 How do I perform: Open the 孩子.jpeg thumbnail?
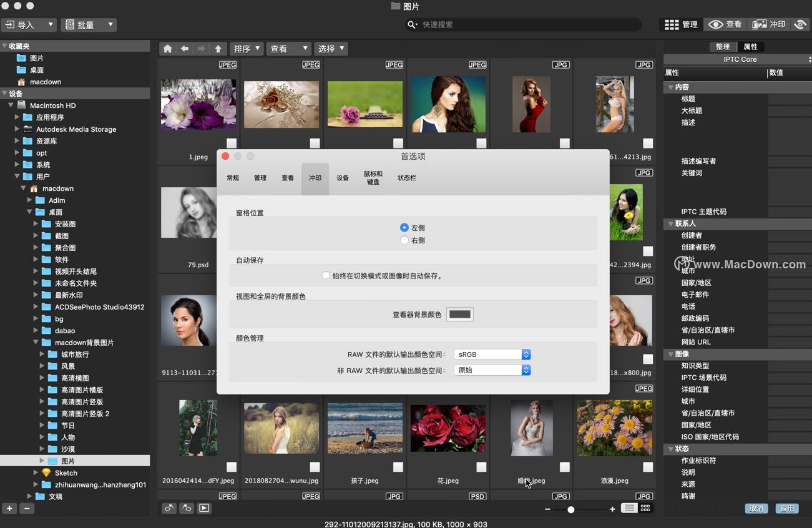click(364, 428)
